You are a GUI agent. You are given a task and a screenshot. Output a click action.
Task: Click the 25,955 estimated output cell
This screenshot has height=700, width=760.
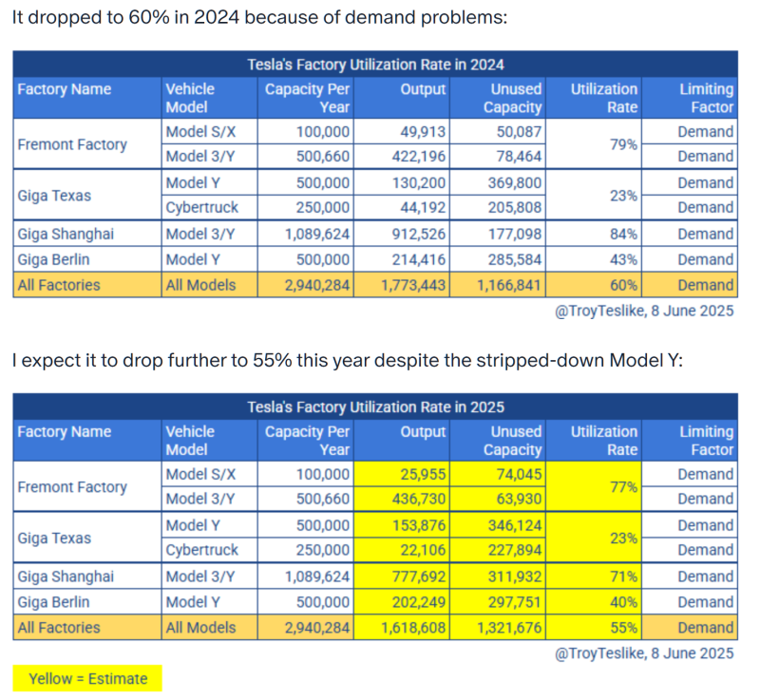tap(402, 474)
